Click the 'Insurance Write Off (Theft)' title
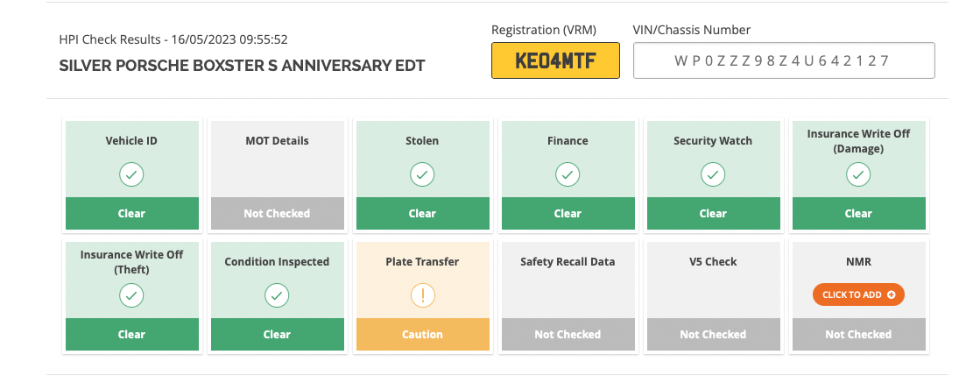Image resolution: width=980 pixels, height=383 pixels. 131,262
